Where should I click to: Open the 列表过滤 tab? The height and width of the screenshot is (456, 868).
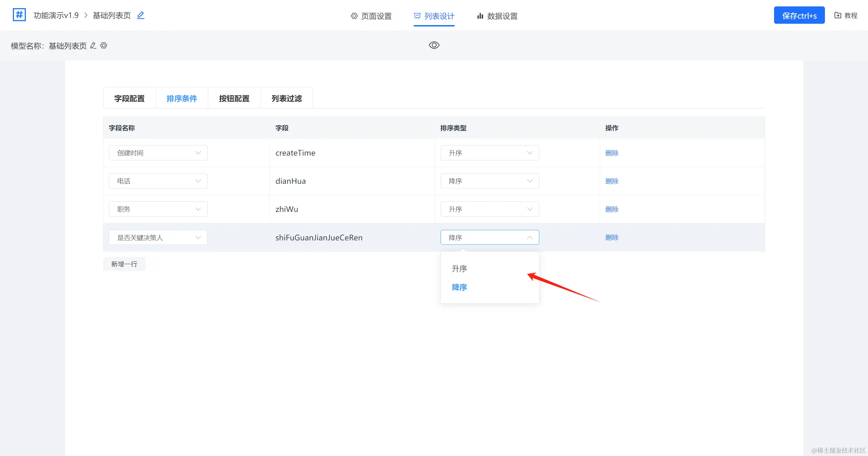287,98
